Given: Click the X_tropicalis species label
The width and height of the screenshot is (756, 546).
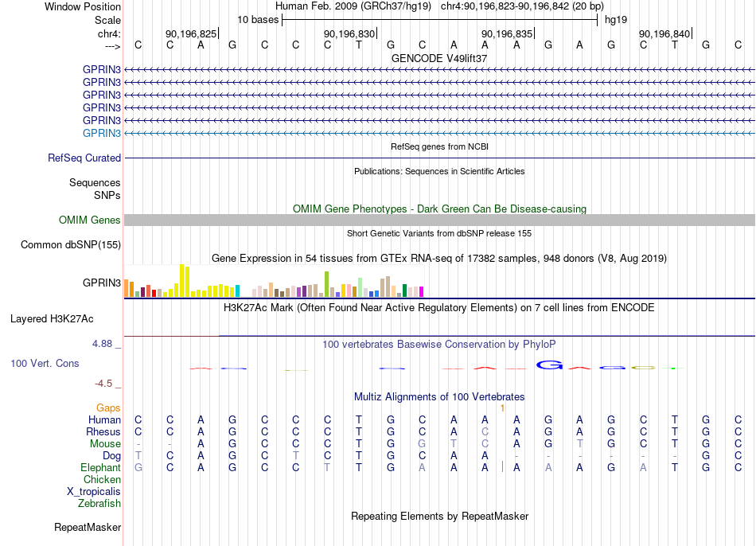Looking at the screenshot, I should click(x=94, y=492).
